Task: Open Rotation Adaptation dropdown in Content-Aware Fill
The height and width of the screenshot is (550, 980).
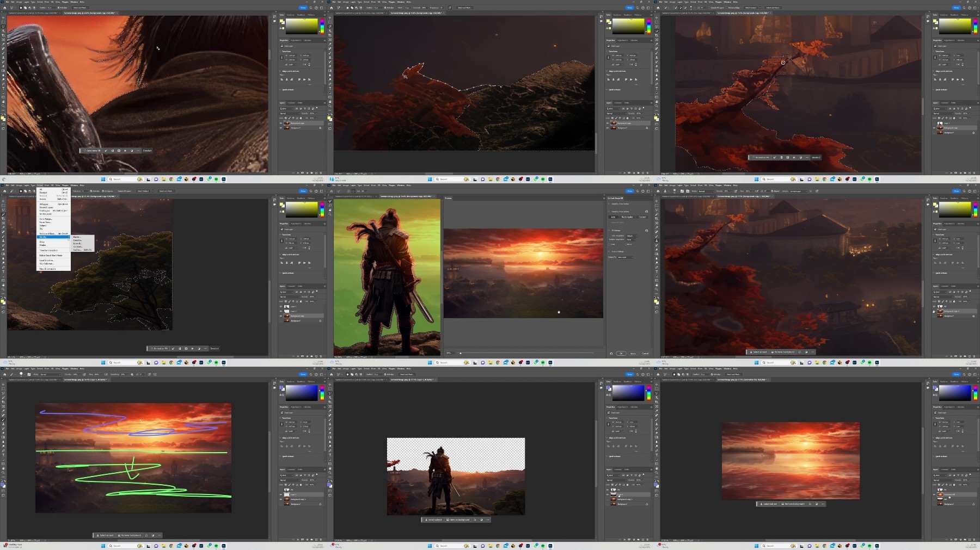Action: point(631,240)
